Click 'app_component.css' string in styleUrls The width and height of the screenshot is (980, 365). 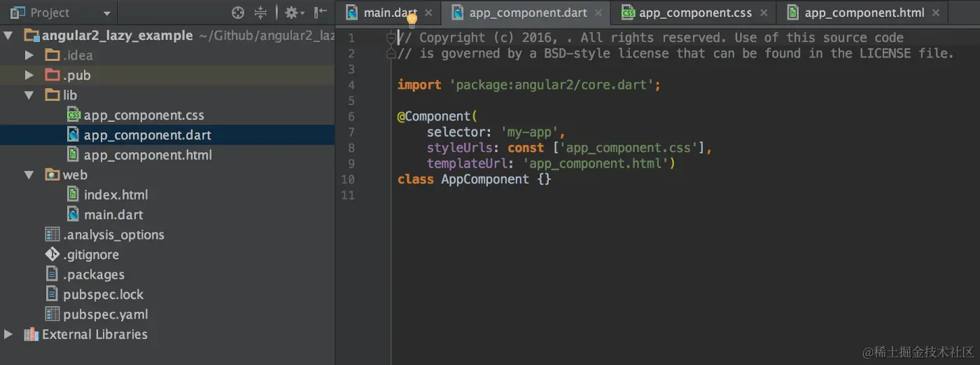click(x=631, y=148)
